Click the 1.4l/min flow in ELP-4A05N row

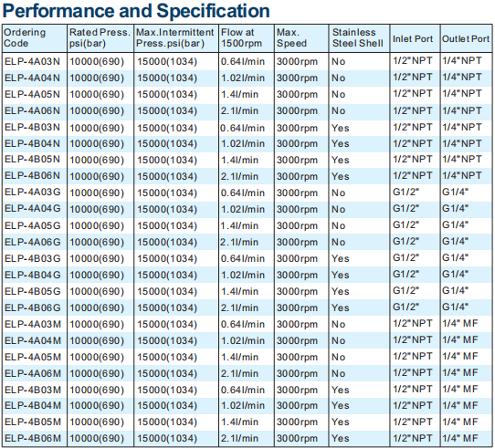pos(239,94)
